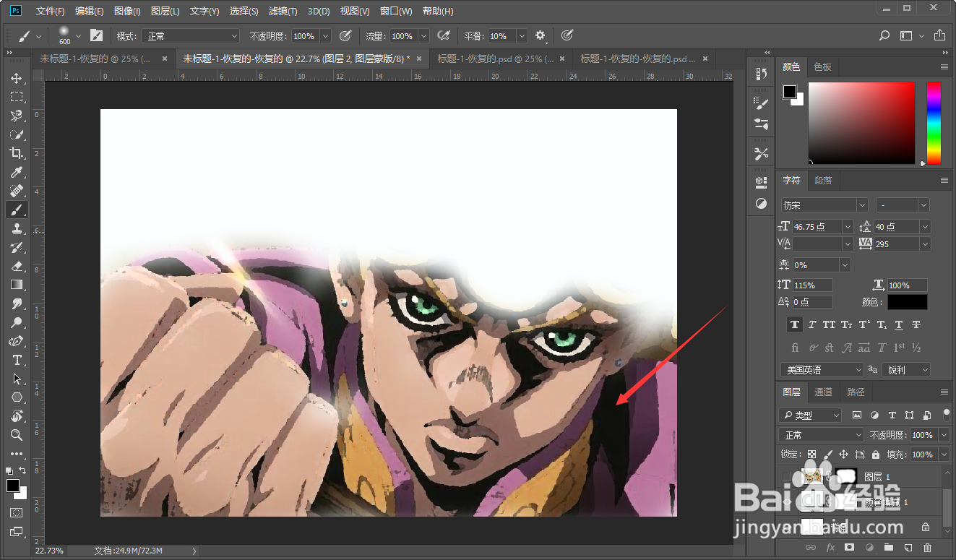This screenshot has width=956, height=560.
Task: Open the 文件(F) menu
Action: 50,12
